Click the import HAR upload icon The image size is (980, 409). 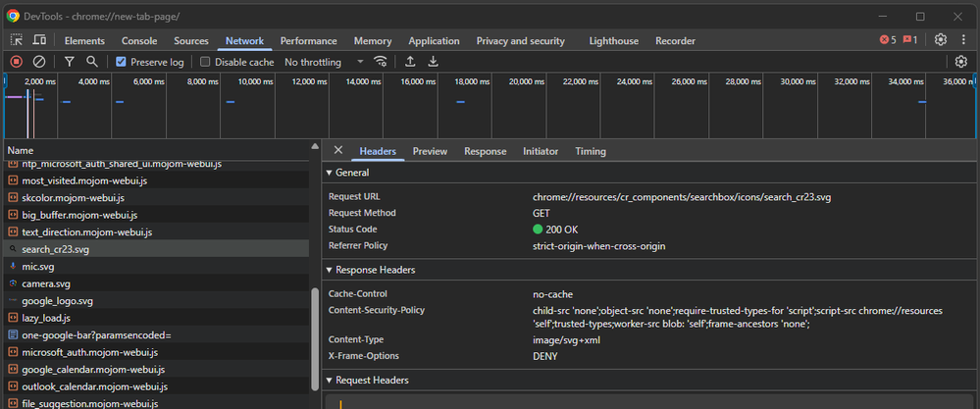tap(410, 62)
